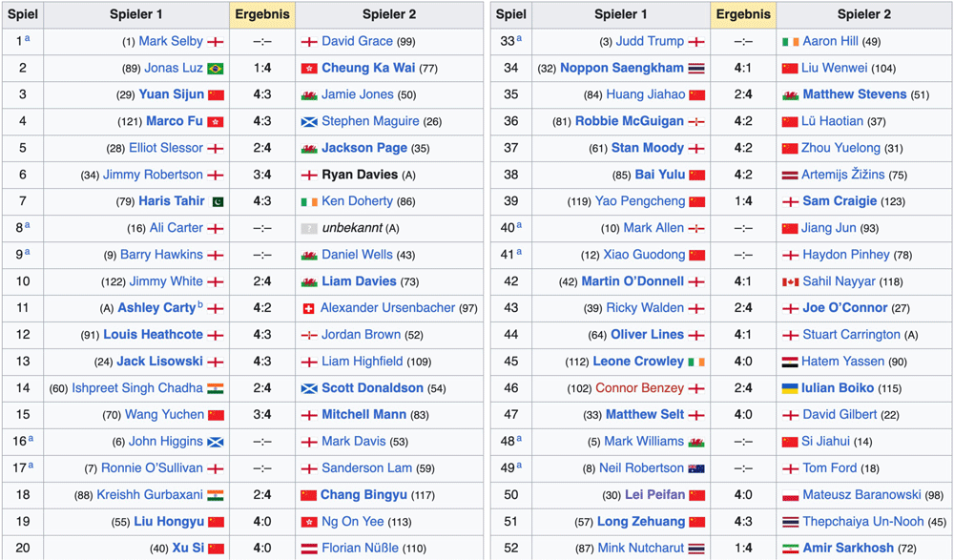Image resolution: width=954 pixels, height=560 pixels.
Task: Open the Ken Doherty article link
Action: click(357, 201)
